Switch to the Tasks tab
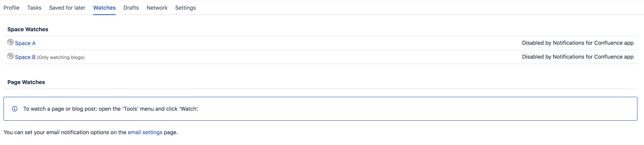This screenshot has height=145, width=644. coord(34,8)
